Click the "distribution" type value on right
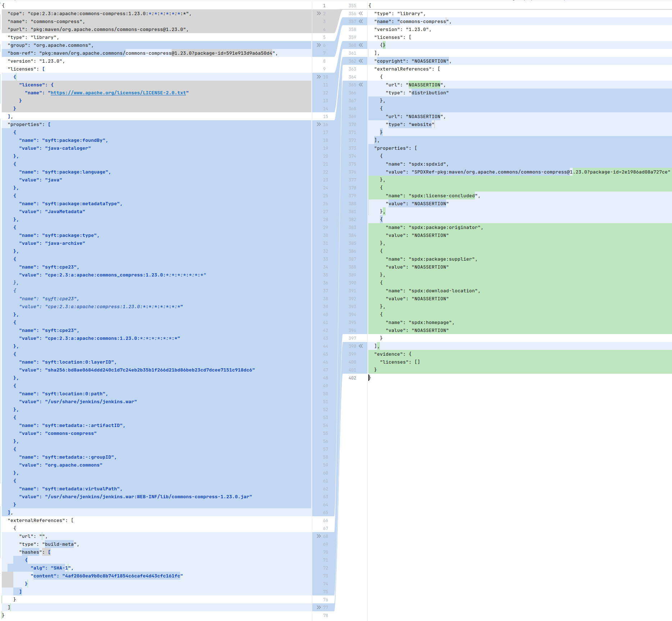 click(429, 93)
